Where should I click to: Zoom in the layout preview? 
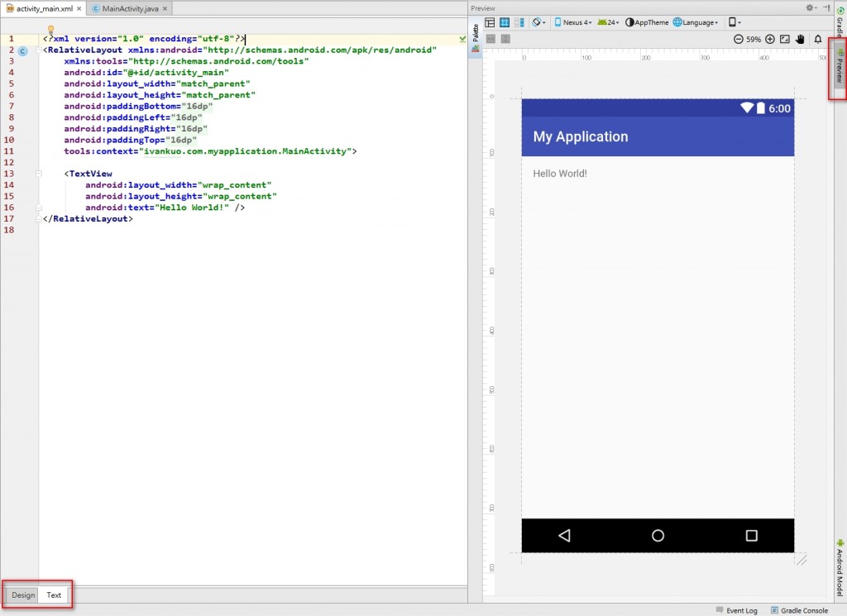tap(770, 39)
